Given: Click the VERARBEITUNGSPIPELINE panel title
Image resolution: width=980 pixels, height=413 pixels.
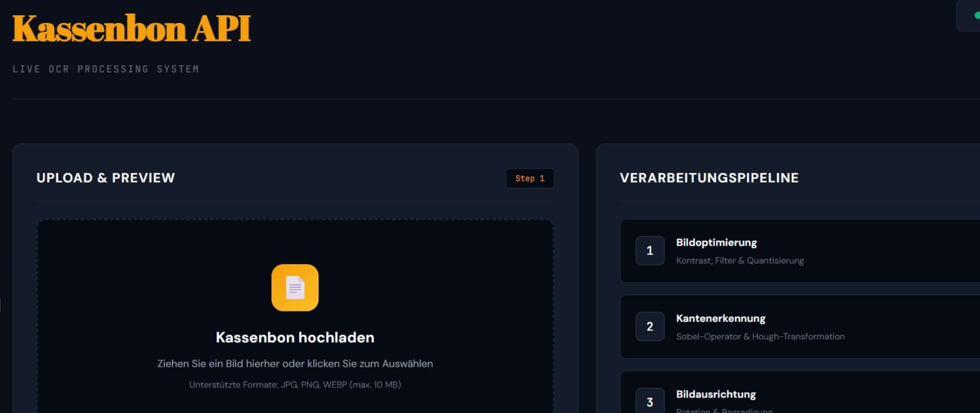Looking at the screenshot, I should pyautogui.click(x=709, y=178).
